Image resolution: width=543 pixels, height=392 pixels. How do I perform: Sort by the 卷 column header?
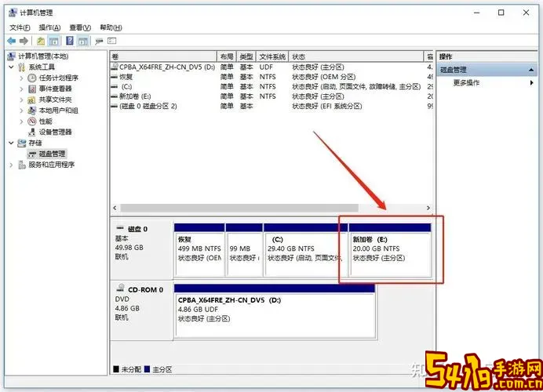click(x=163, y=56)
